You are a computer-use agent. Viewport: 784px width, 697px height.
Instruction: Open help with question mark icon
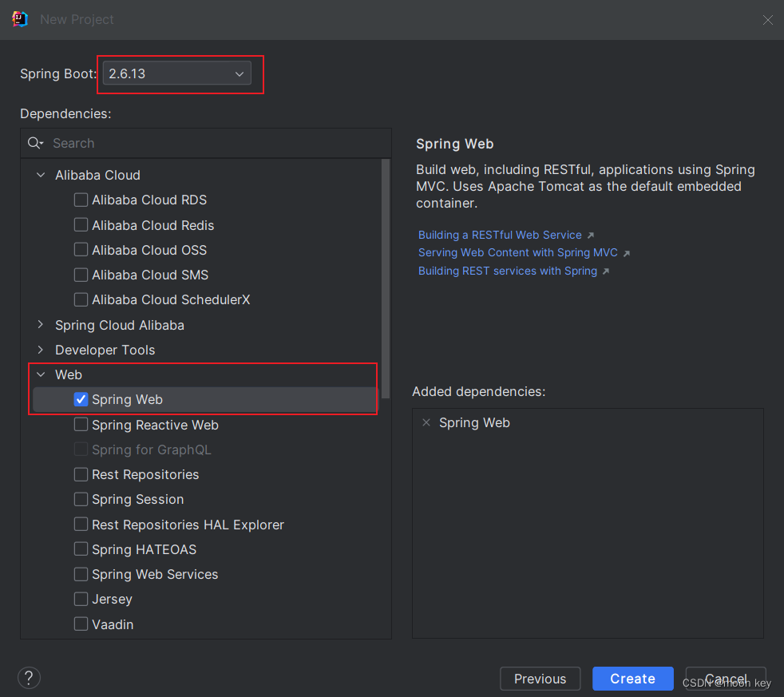click(29, 678)
